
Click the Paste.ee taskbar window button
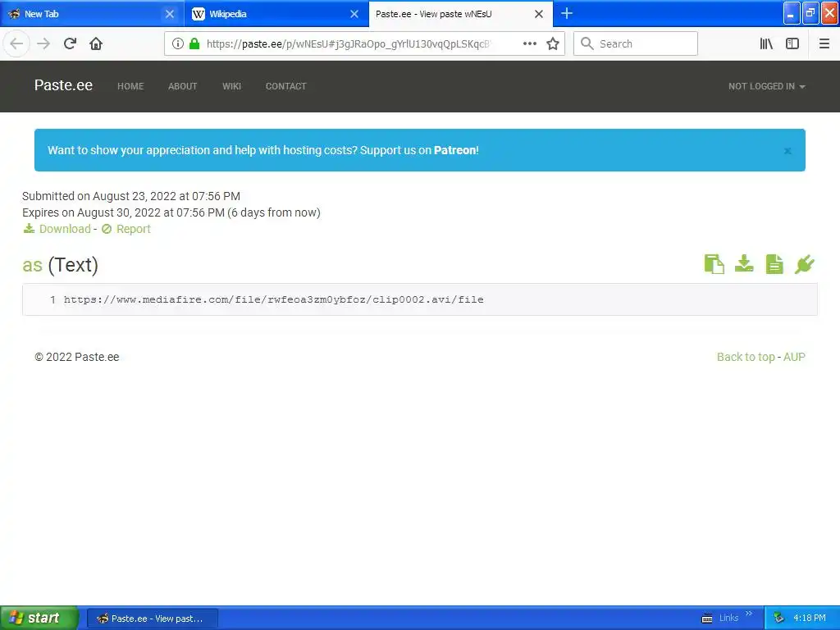tap(152, 619)
